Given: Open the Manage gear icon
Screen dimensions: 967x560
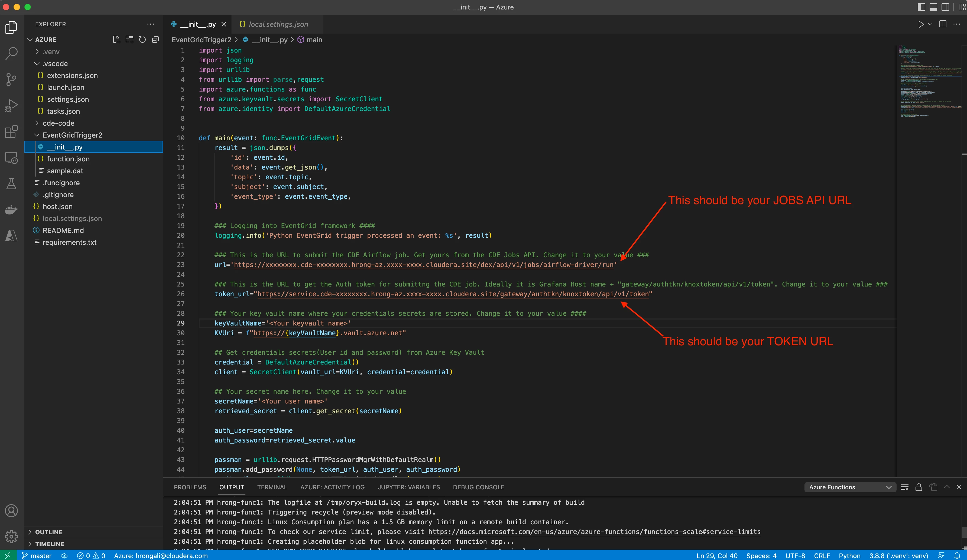Looking at the screenshot, I should click(x=11, y=537).
